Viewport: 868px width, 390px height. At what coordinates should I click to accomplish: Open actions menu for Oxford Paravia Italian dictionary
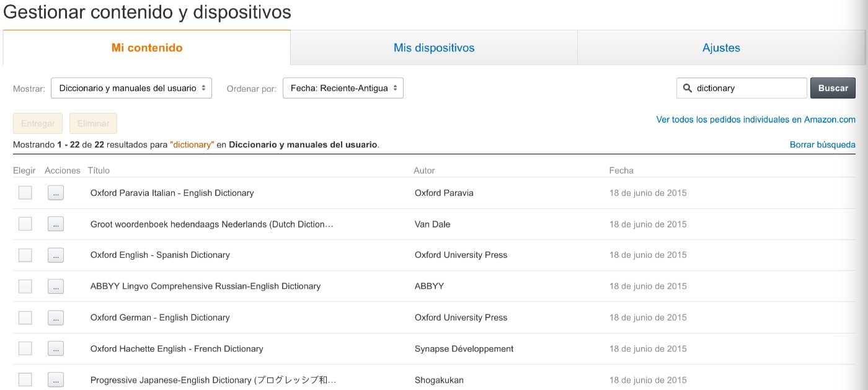coord(56,193)
